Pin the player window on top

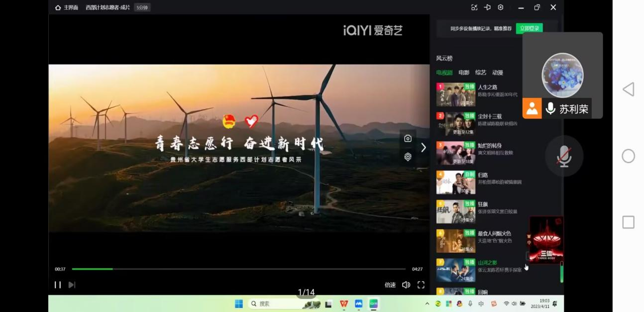click(487, 7)
